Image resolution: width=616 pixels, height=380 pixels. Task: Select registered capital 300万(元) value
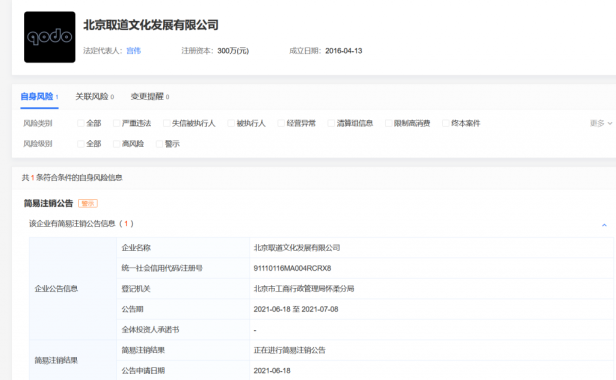pos(233,51)
